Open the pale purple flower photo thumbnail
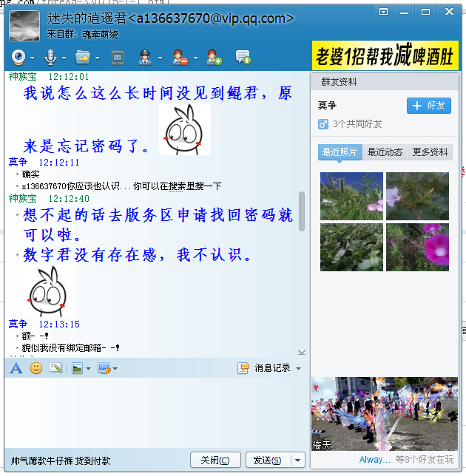The image size is (466, 476). point(417,196)
